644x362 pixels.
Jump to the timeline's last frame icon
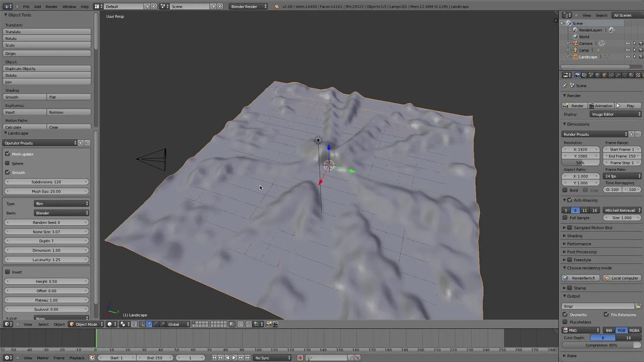click(247, 358)
